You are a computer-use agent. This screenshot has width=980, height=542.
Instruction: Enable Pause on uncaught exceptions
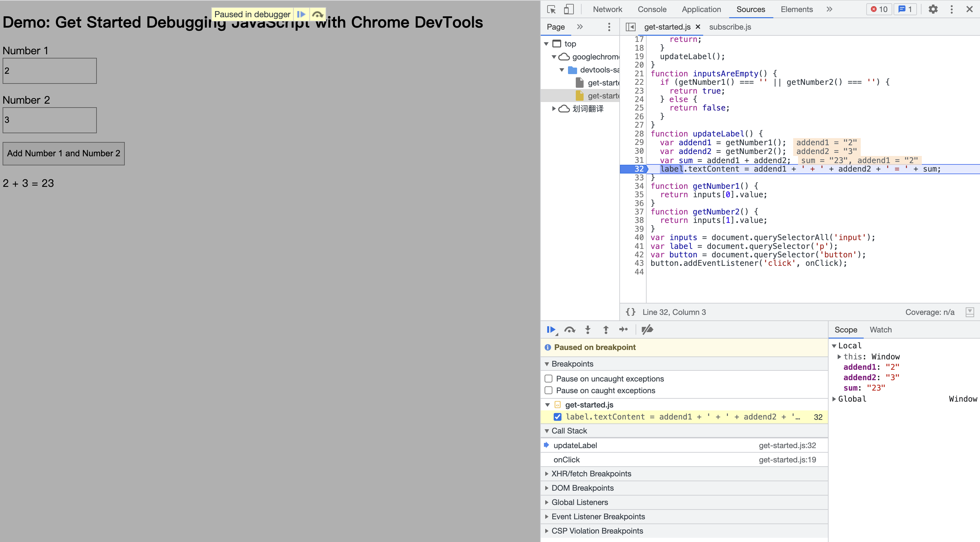click(548, 379)
